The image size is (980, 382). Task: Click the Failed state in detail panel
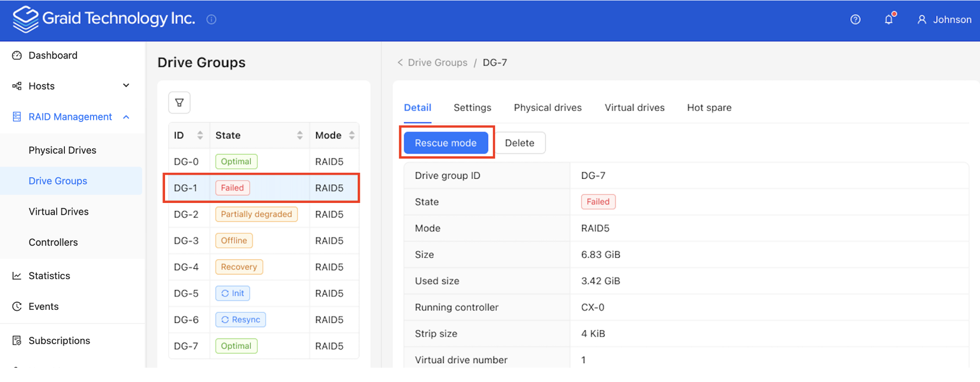(x=598, y=202)
